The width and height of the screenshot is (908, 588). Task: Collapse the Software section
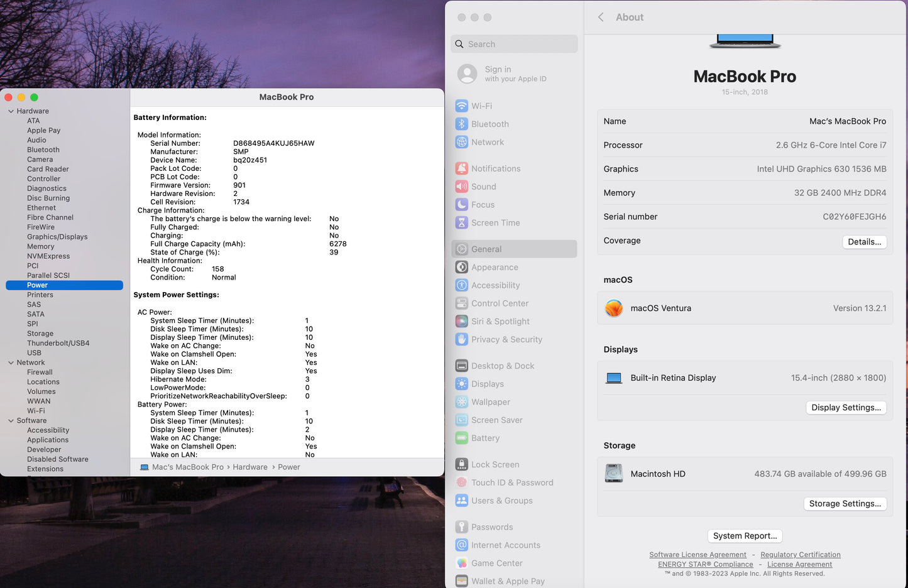pos(10,420)
